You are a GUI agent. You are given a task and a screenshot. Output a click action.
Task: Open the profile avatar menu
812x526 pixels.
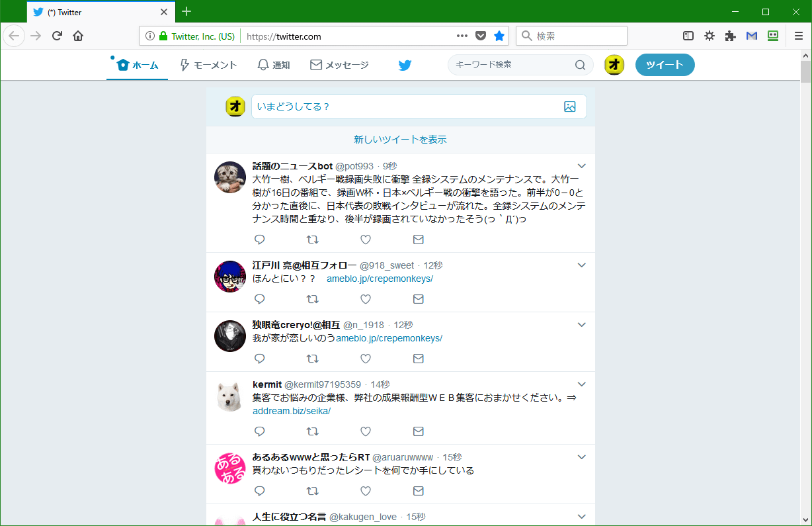[x=614, y=65]
